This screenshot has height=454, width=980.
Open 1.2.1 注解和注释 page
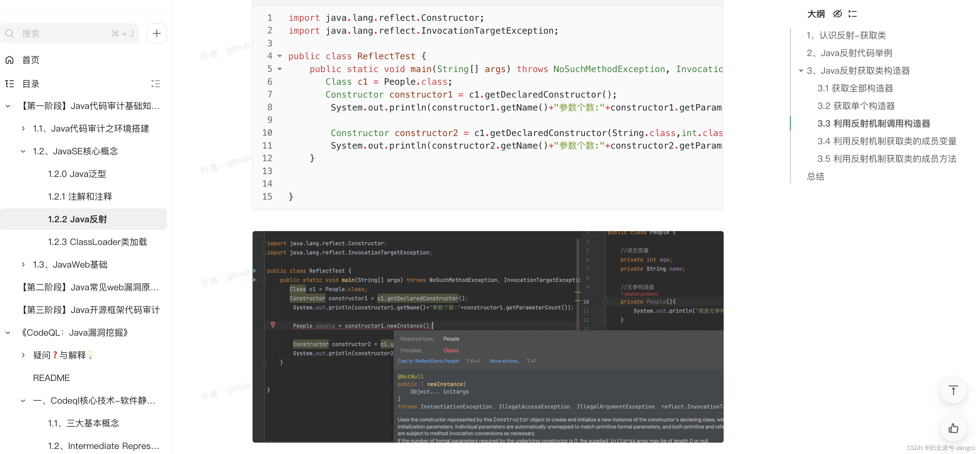click(80, 196)
